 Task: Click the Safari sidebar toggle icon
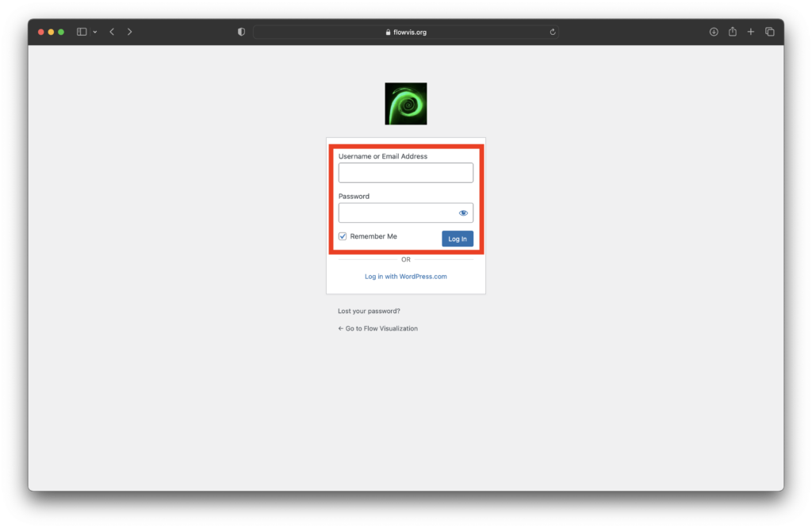tap(82, 32)
